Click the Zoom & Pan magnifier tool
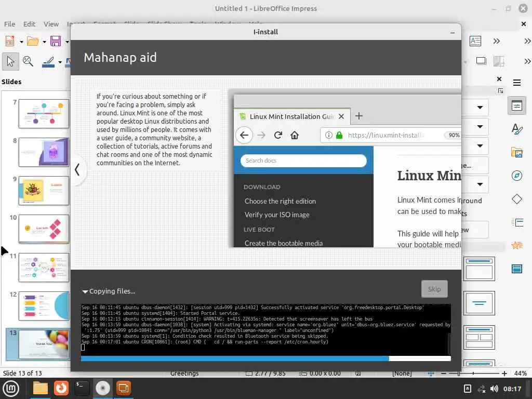532x399 pixels. (28, 61)
